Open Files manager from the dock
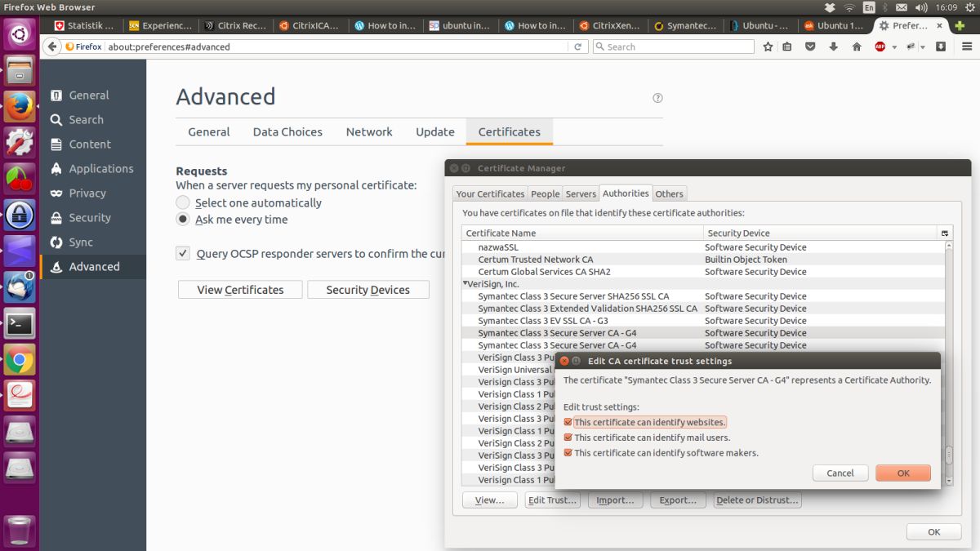The height and width of the screenshot is (551, 980). pyautogui.click(x=20, y=71)
